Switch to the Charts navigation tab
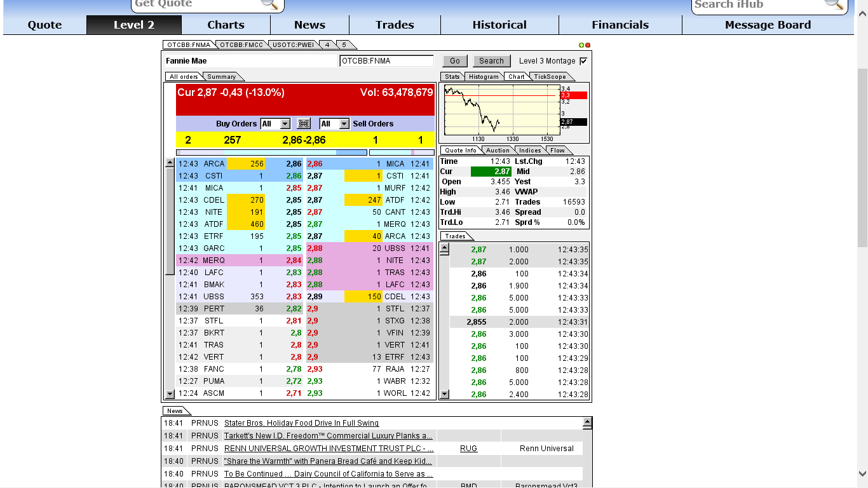868x488 pixels. (x=226, y=25)
